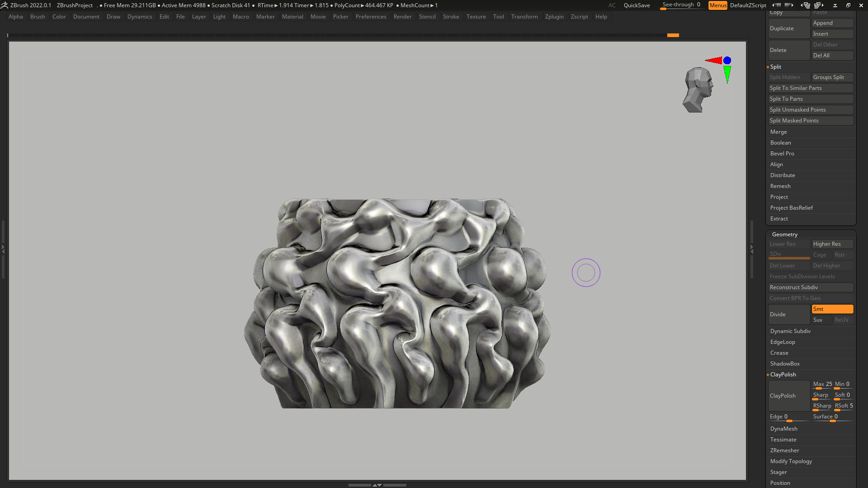Viewport: 868px width, 488px height.
Task: Click the Append button
Action: pyautogui.click(x=832, y=23)
